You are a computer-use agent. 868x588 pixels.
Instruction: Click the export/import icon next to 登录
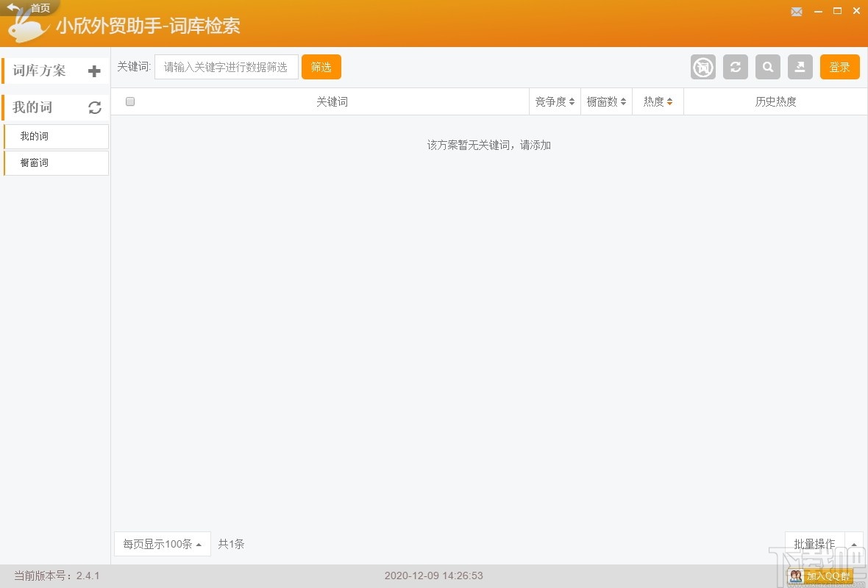[800, 67]
